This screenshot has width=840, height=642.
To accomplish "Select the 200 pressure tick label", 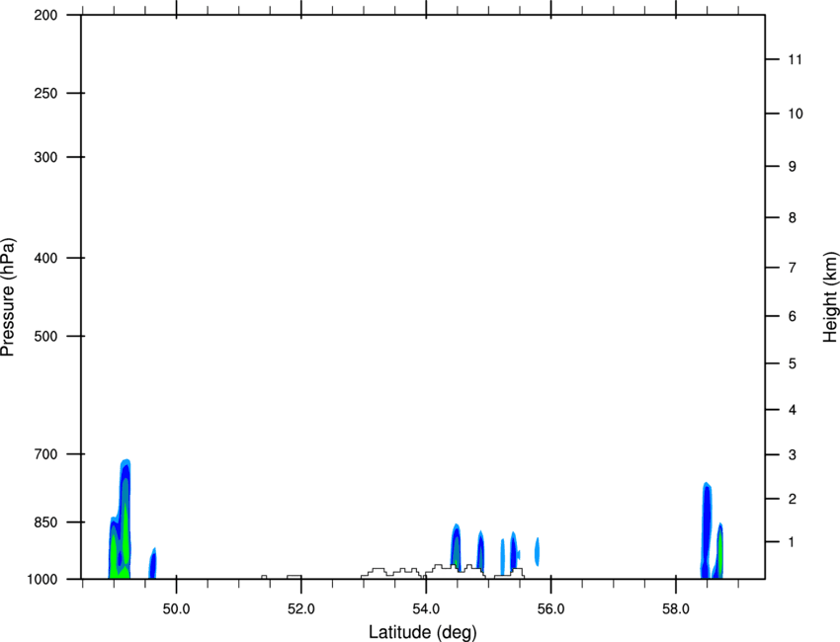I will (45, 15).
